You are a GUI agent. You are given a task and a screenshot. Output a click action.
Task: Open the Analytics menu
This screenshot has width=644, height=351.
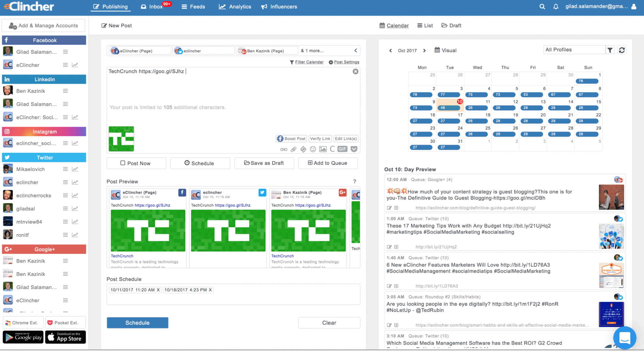click(235, 7)
